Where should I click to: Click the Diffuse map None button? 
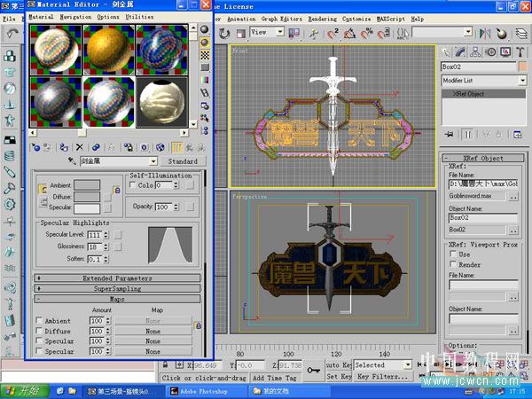point(153,331)
